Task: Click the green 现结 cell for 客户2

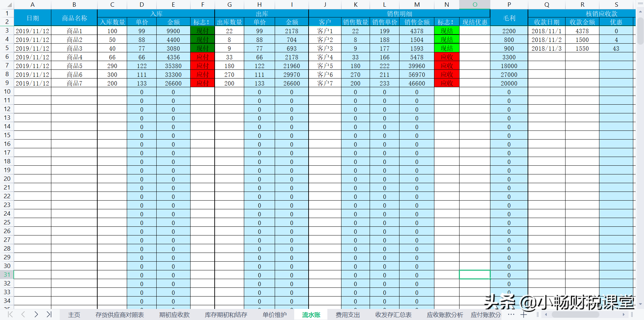Action: (447, 40)
